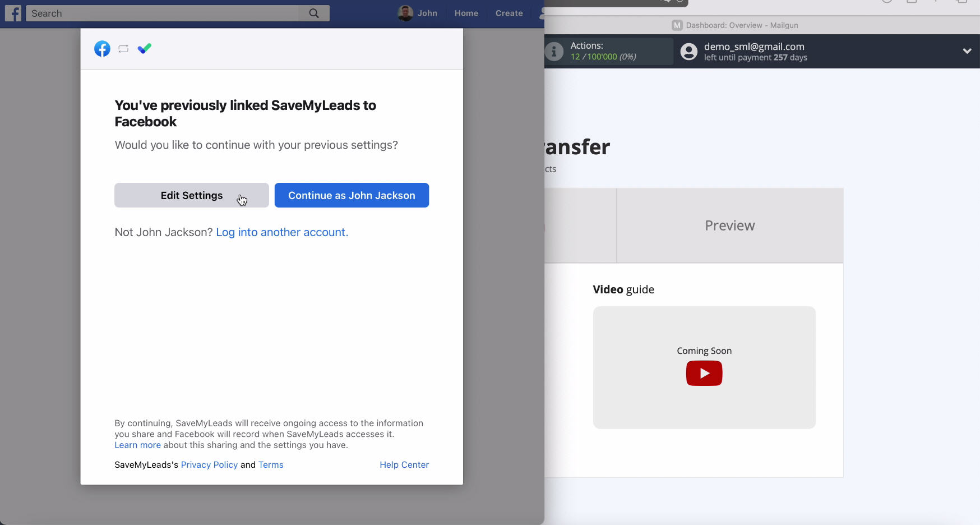Click the Video guide heading
This screenshot has height=525, width=980.
tap(623, 289)
